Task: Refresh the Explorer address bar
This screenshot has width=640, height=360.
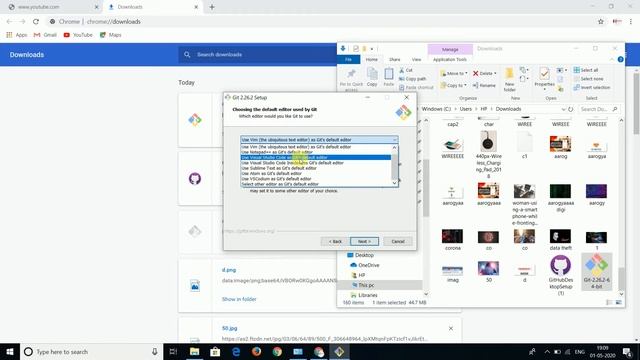Action: pyautogui.click(x=571, y=109)
